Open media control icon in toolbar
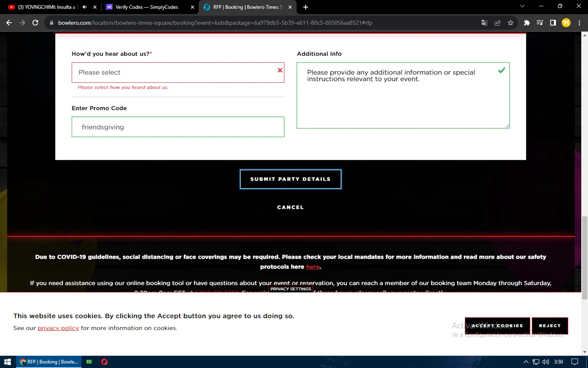Viewport: 588px width, 368px height. tap(540, 23)
